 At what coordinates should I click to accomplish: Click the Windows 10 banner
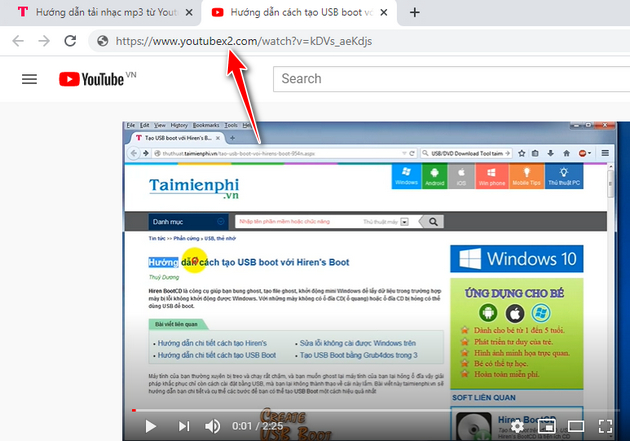517,259
